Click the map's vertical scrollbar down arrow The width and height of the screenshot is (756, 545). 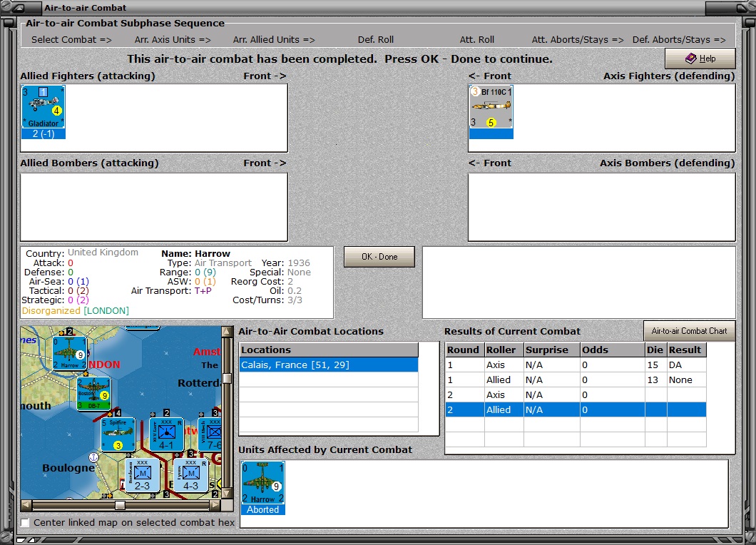[x=227, y=494]
